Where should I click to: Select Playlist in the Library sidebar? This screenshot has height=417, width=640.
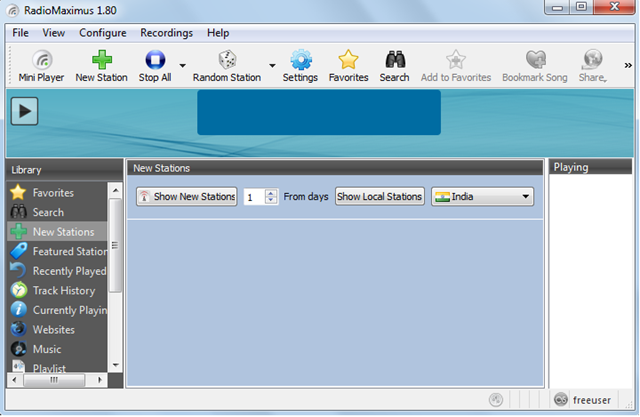[x=57, y=368]
